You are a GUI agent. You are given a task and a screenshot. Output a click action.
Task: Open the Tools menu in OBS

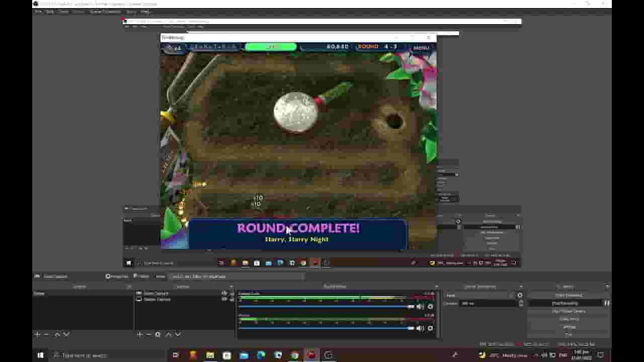tap(131, 12)
